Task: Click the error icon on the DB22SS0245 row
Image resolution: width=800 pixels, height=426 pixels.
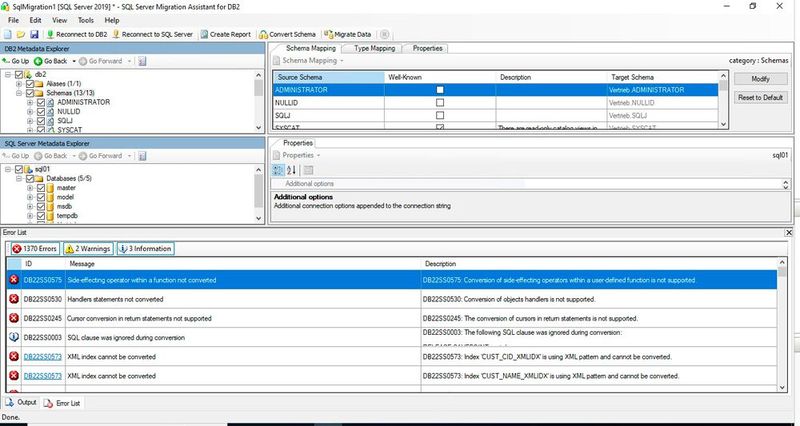Action: coord(14,318)
